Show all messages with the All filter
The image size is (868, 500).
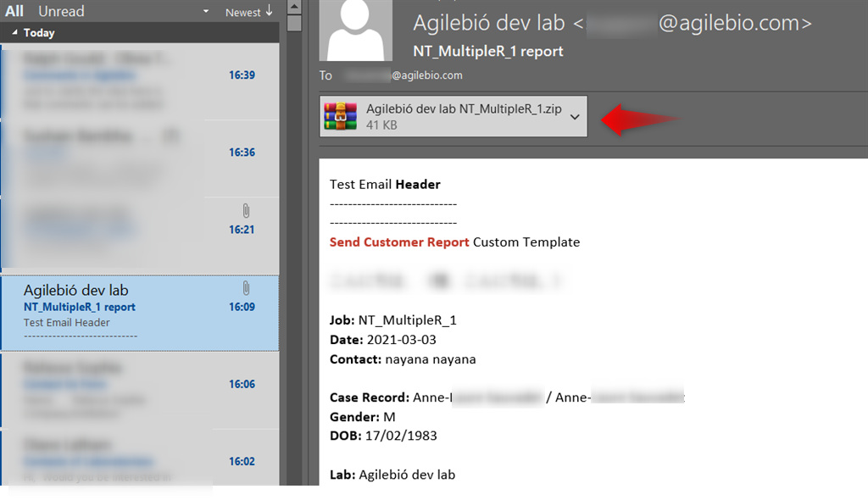pos(14,11)
